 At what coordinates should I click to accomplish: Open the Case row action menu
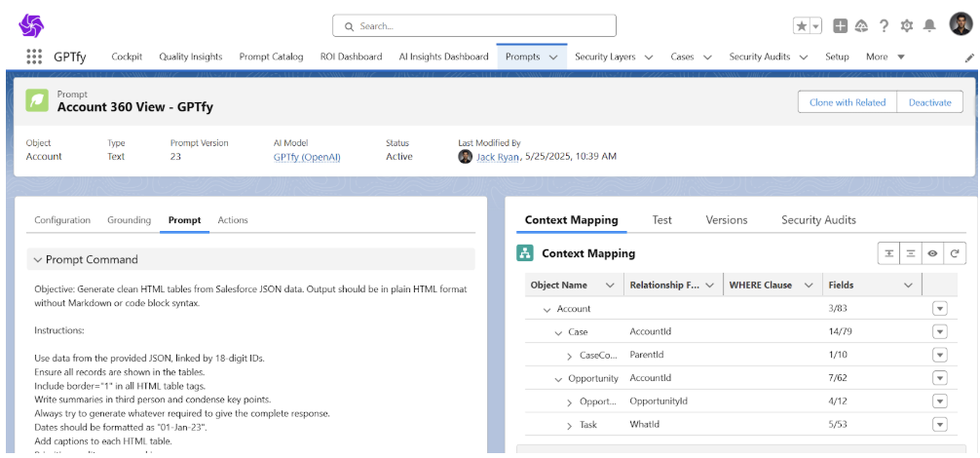pyautogui.click(x=939, y=331)
